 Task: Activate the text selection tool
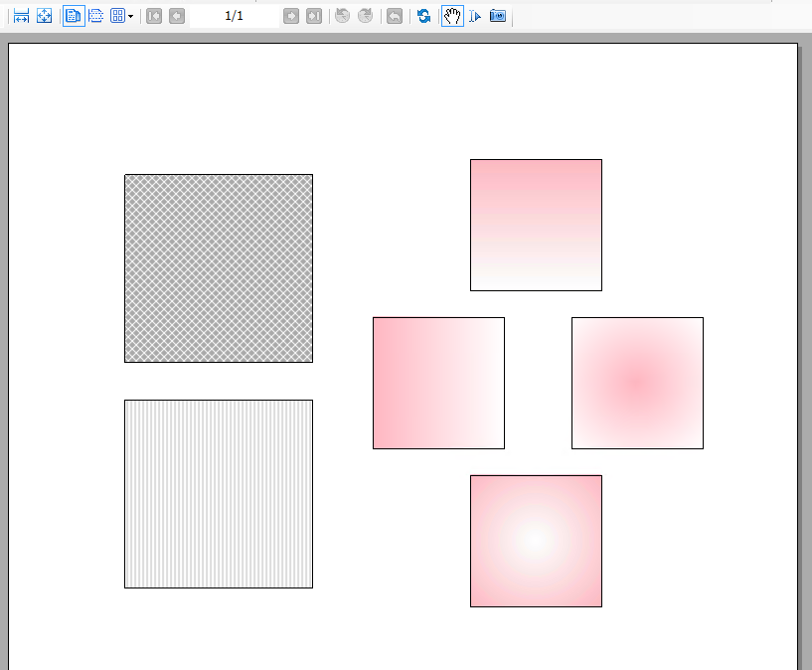point(475,16)
